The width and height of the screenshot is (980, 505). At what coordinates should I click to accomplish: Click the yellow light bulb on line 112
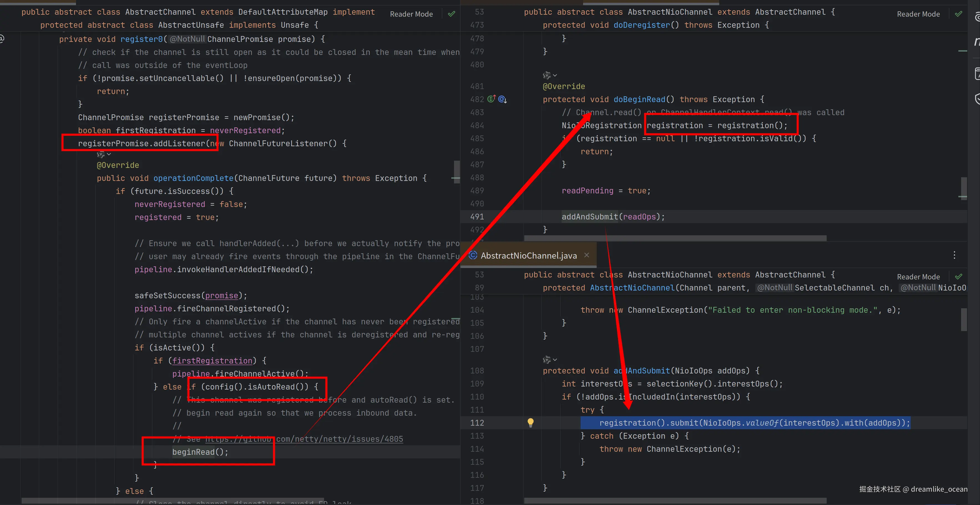click(x=530, y=422)
